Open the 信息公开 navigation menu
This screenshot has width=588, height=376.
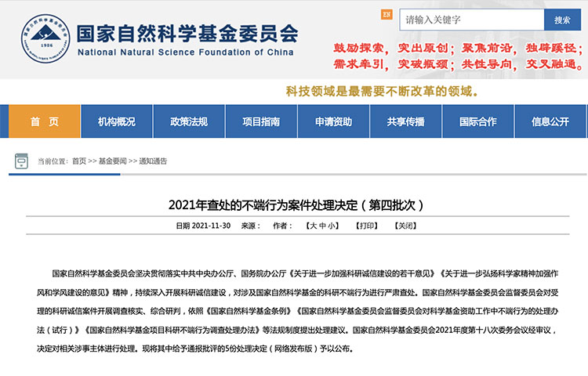pyautogui.click(x=550, y=121)
